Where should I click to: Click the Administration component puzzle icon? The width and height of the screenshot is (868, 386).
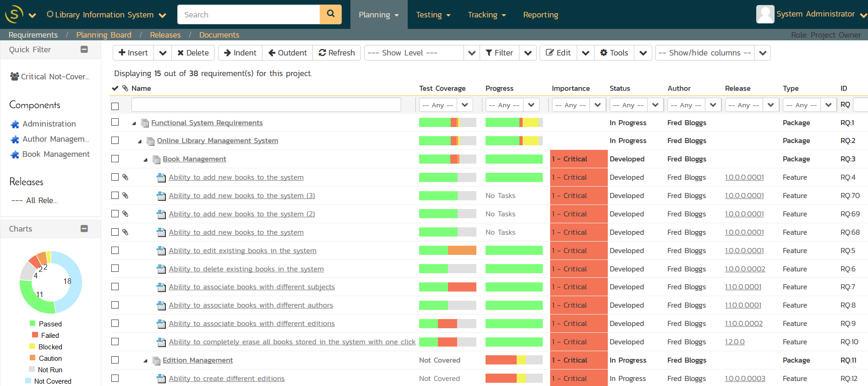[x=15, y=124]
